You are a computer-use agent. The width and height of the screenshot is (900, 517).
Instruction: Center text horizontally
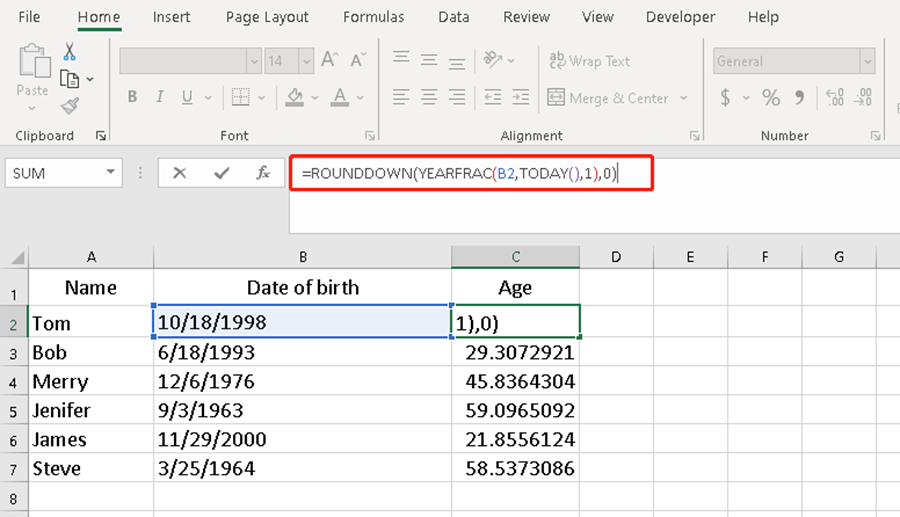429,97
